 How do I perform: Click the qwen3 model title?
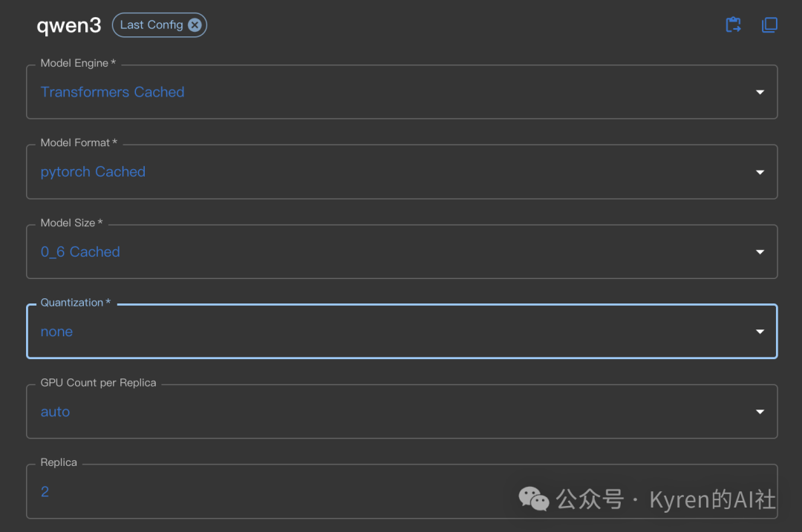68,25
